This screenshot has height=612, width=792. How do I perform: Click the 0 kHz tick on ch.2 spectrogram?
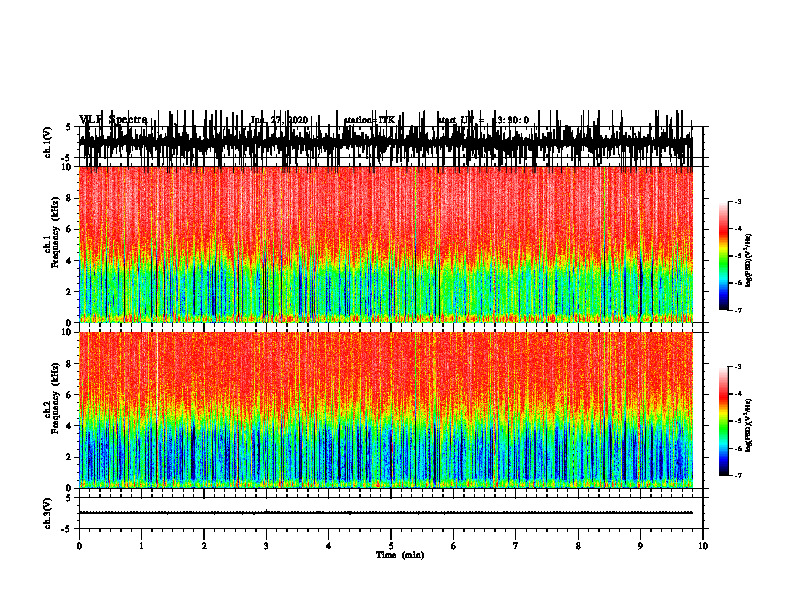[69, 488]
